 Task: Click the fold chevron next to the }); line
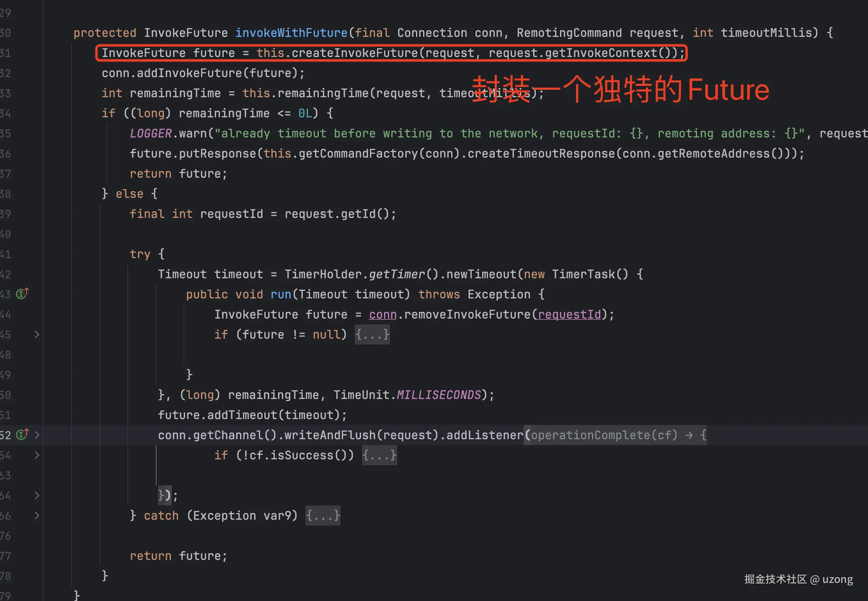[x=37, y=495]
